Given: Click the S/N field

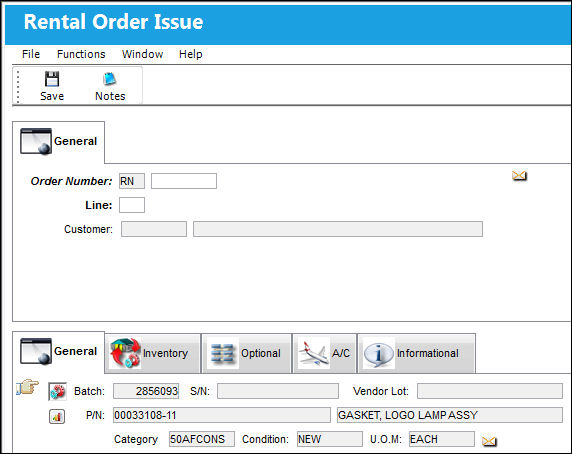Looking at the screenshot, I should pyautogui.click(x=278, y=391).
